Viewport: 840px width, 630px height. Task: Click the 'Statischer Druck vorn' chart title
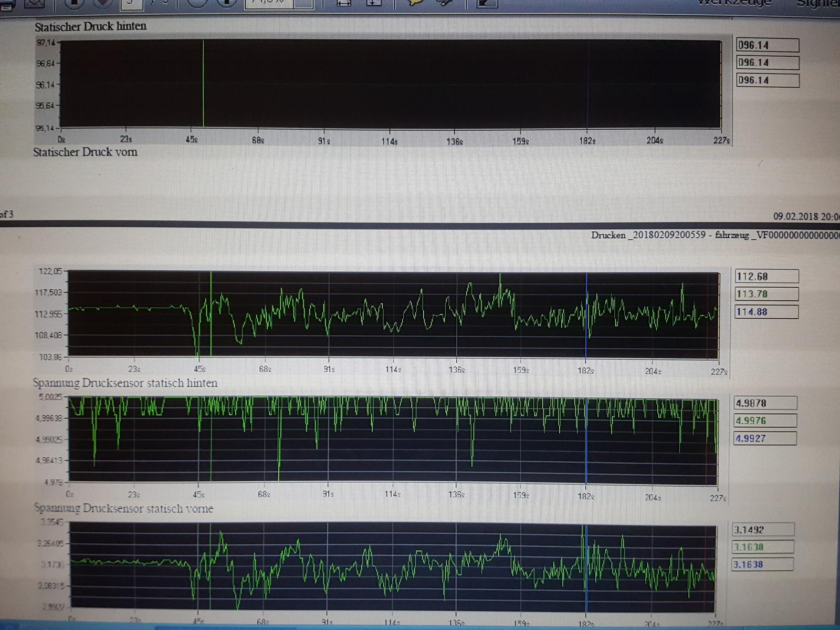click(85, 152)
